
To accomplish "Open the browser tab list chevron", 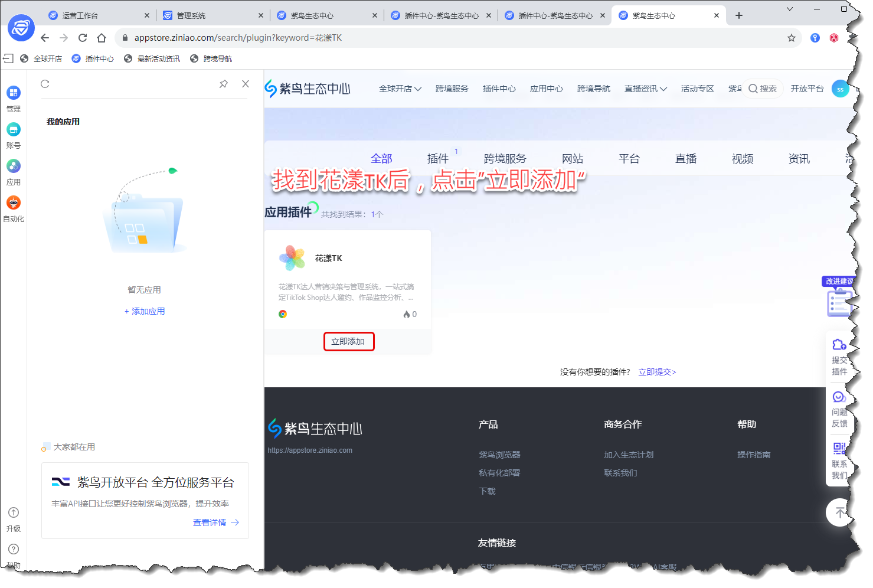I will tap(789, 9).
